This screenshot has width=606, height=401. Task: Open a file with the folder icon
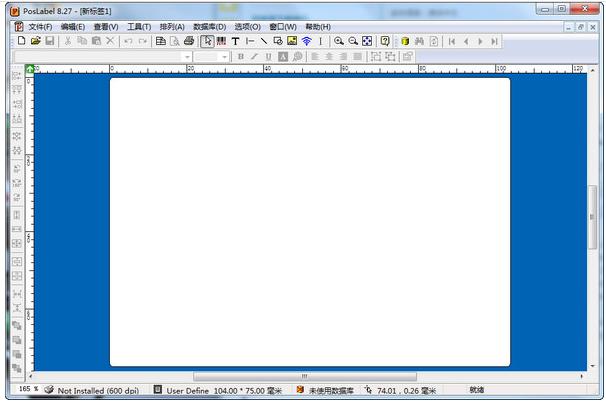(35, 41)
